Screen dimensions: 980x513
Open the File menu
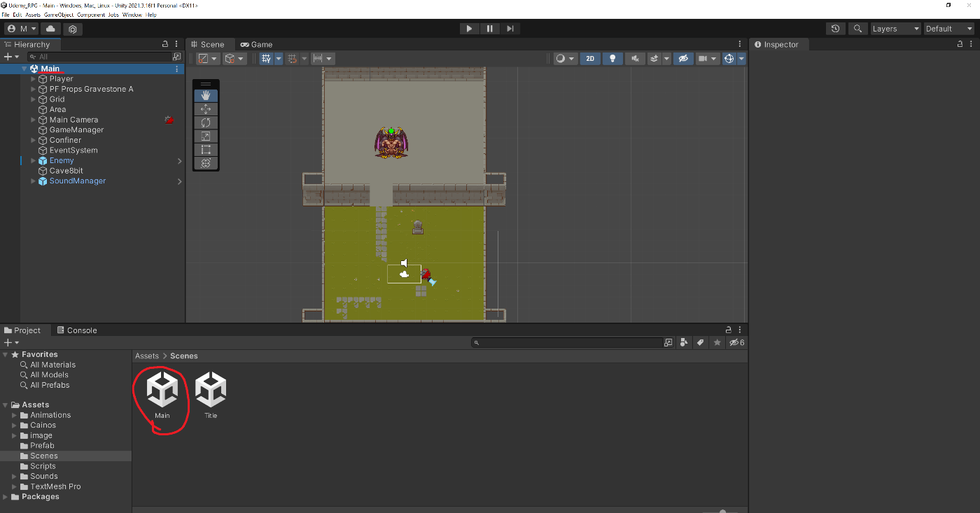6,15
